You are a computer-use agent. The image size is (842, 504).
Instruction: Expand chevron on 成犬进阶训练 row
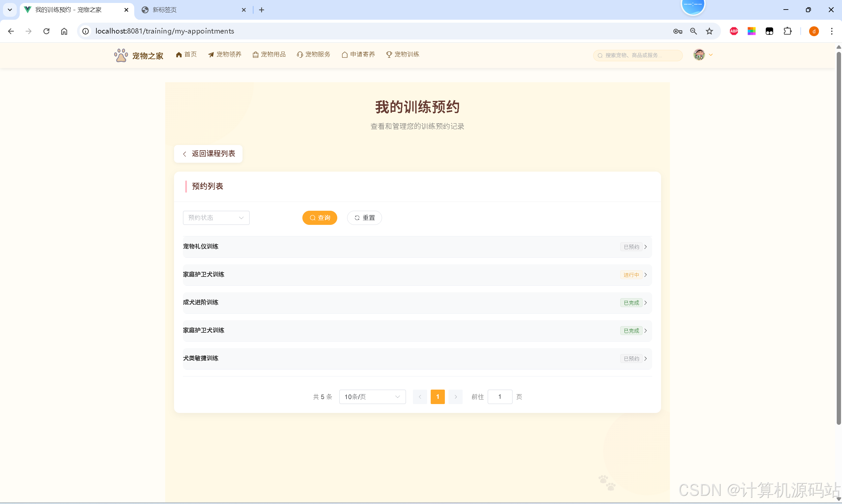click(x=646, y=302)
